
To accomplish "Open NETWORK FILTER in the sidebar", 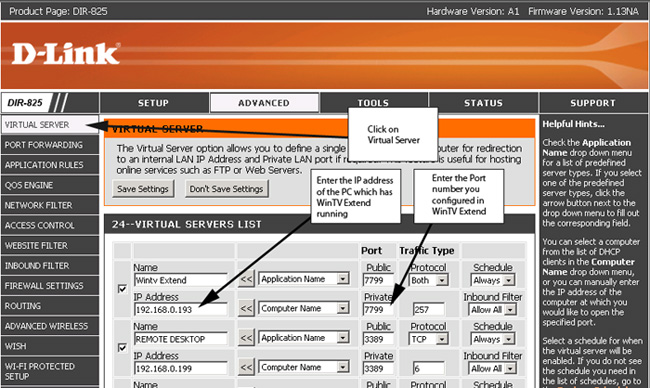I will coord(50,205).
